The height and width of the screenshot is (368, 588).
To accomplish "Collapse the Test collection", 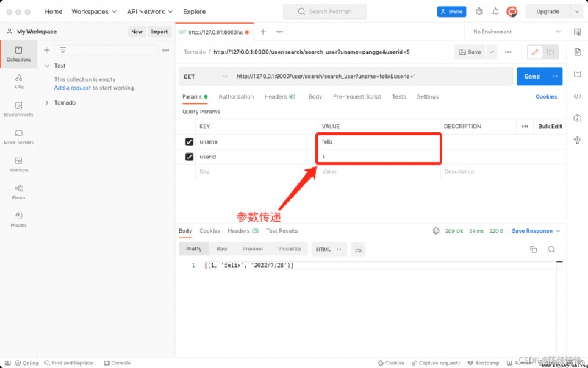I will pos(47,66).
